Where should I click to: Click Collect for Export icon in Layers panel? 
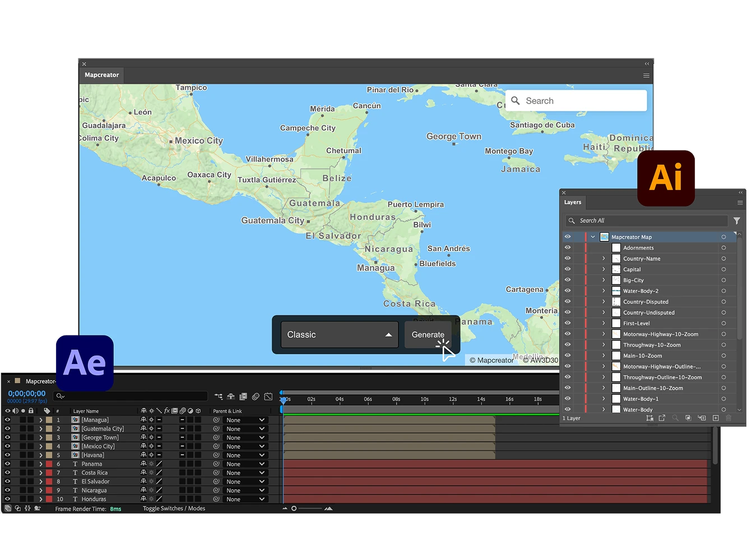point(649,418)
